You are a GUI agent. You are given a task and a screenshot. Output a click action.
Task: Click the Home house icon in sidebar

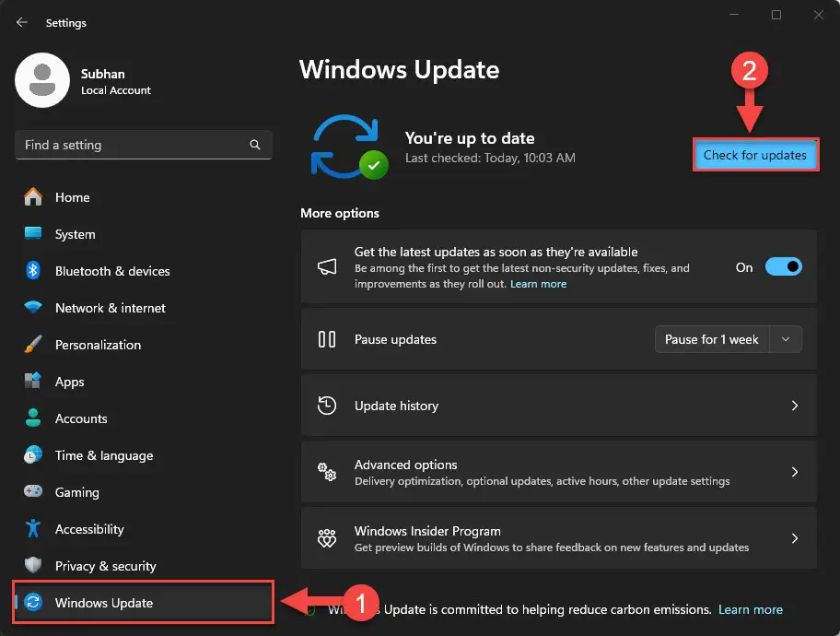click(32, 197)
